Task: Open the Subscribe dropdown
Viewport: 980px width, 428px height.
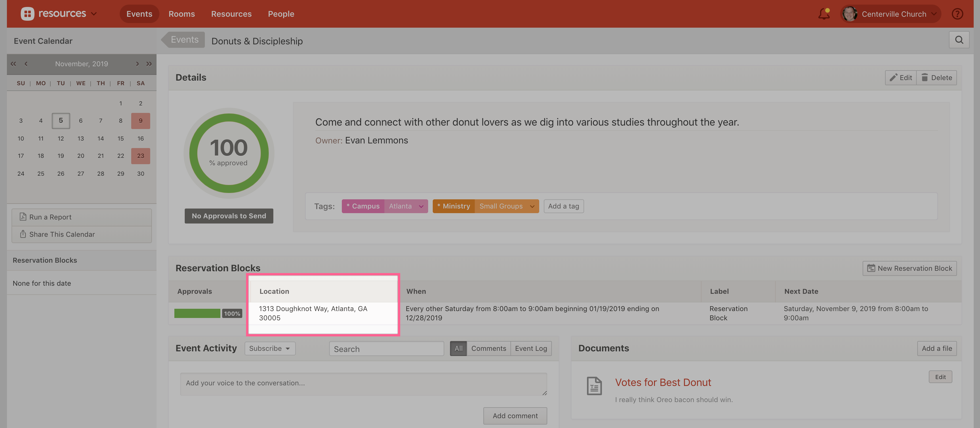Action: tap(269, 349)
